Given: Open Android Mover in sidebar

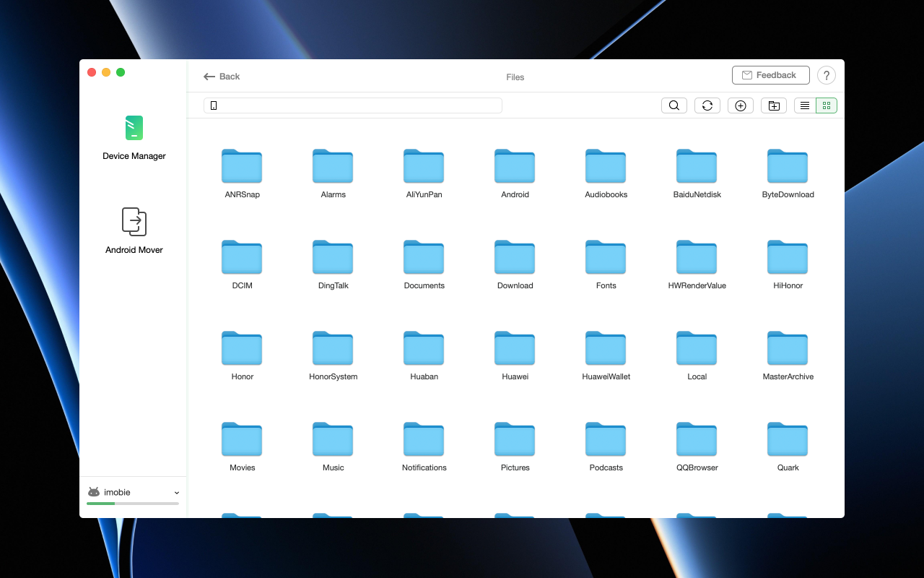Looking at the screenshot, I should tap(134, 231).
